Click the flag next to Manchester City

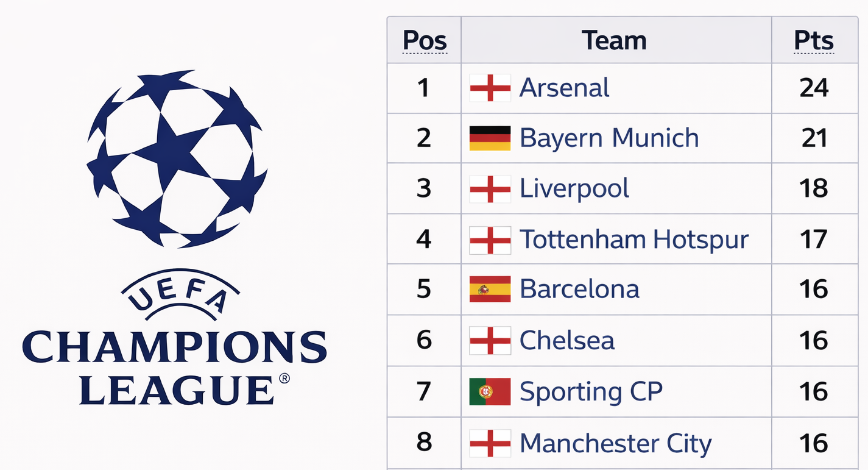coord(490,443)
